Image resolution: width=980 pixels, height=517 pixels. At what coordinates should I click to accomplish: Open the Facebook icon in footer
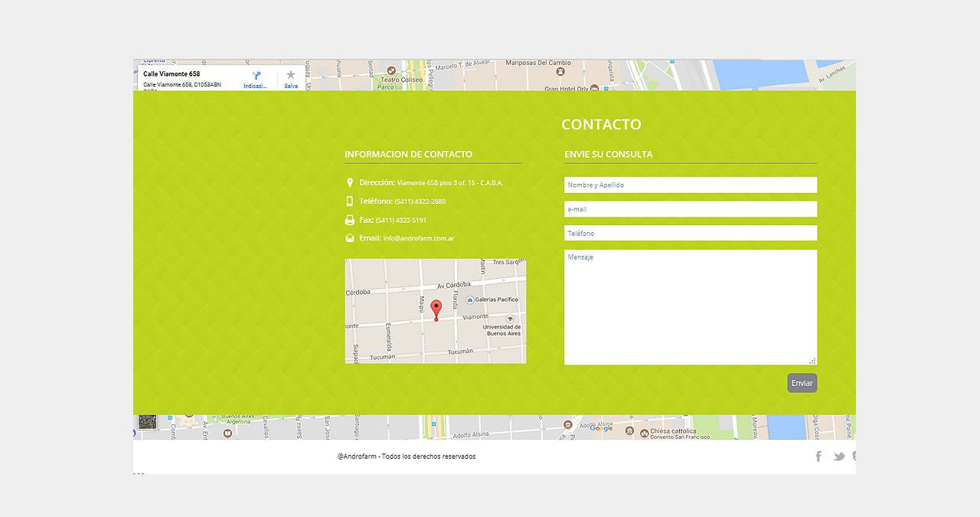pyautogui.click(x=818, y=456)
